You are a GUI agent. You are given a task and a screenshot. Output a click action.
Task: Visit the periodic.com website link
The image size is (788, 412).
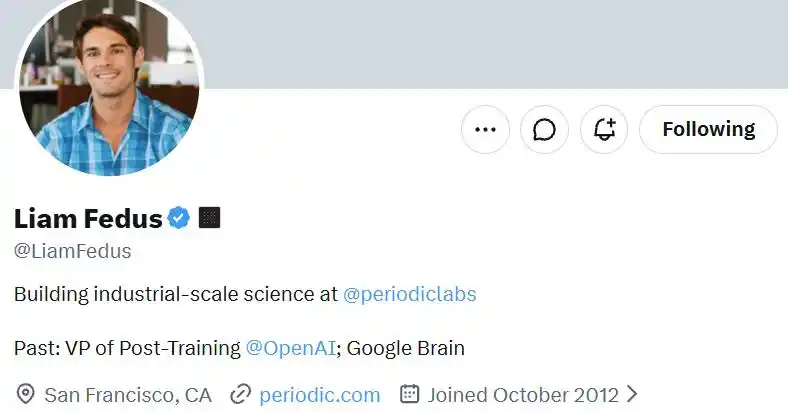[x=320, y=395]
